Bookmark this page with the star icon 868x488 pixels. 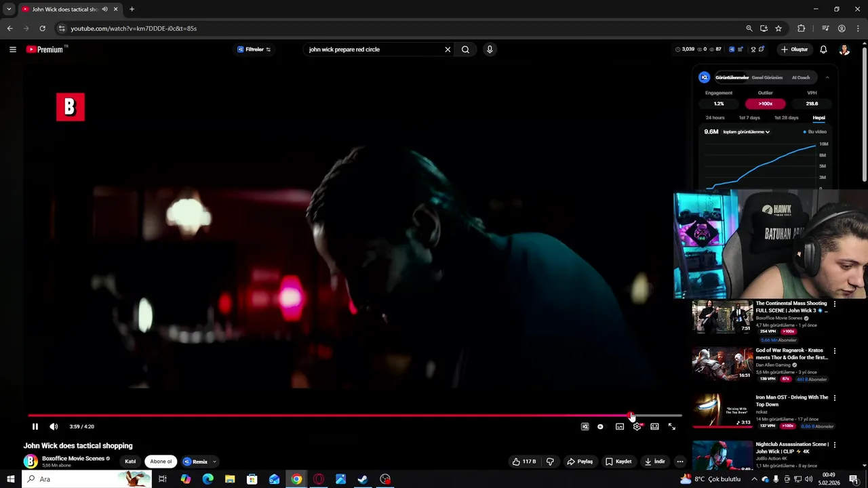pyautogui.click(x=778, y=28)
